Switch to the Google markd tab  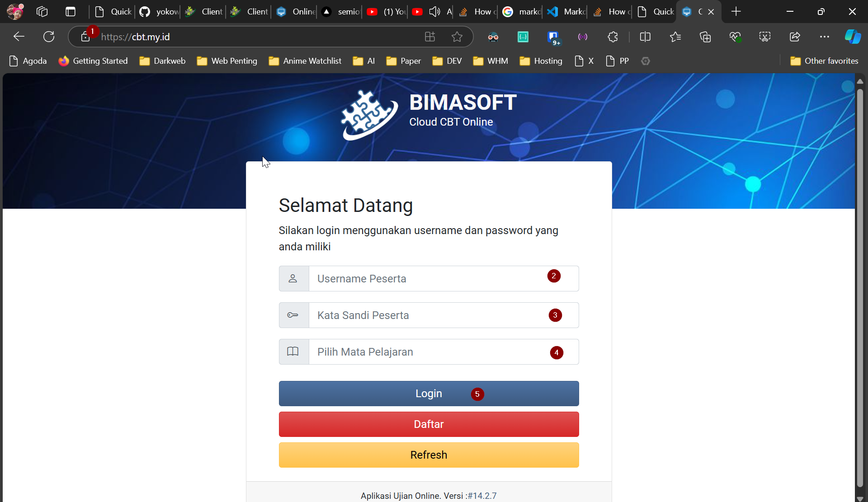click(x=521, y=12)
